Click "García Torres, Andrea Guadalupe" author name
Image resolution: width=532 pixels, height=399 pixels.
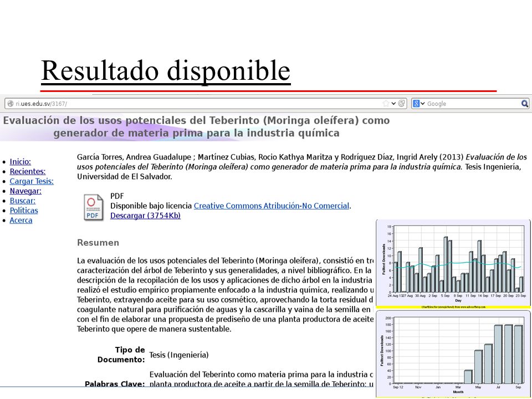pyautogui.click(x=134, y=157)
